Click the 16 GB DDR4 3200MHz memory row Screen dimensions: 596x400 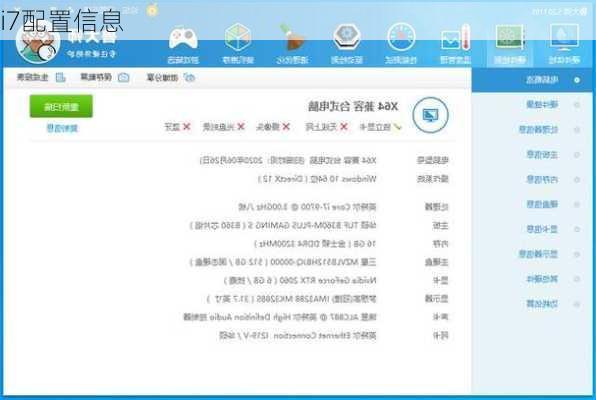[315, 244]
